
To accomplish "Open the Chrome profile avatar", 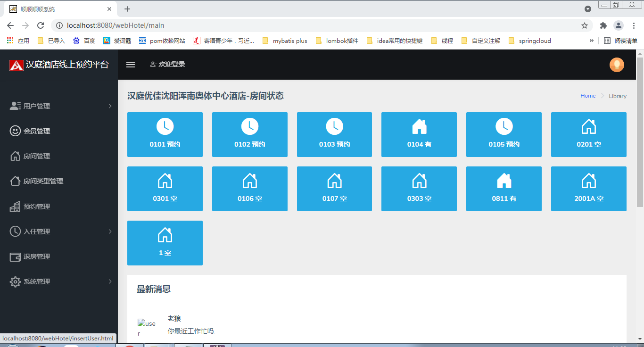I will [x=619, y=25].
